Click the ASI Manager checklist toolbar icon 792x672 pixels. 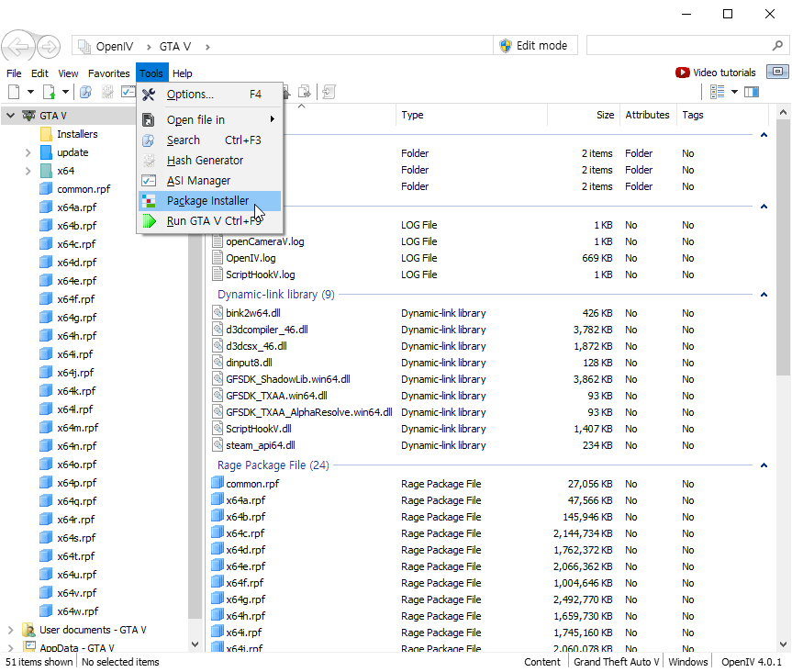click(128, 92)
